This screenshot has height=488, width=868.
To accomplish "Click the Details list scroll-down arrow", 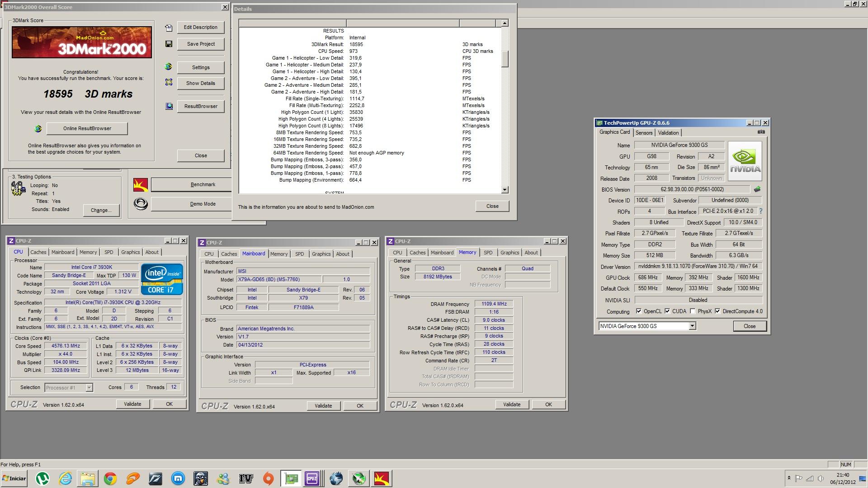I will tap(505, 190).
